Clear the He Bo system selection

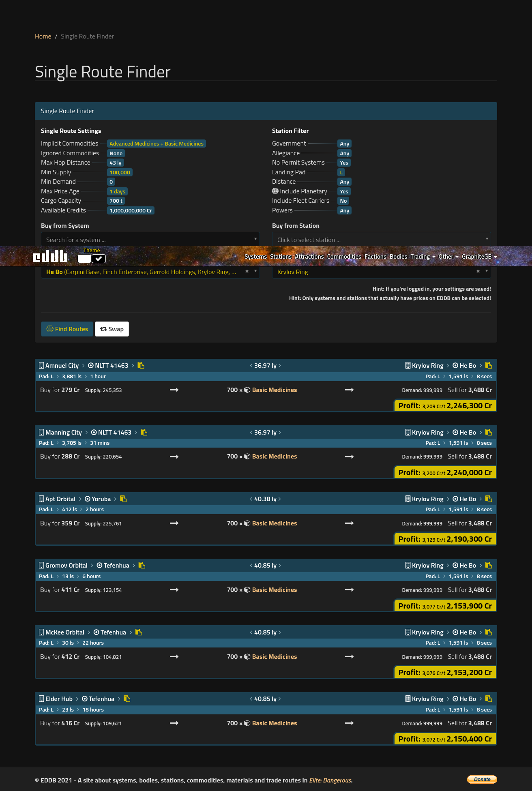click(x=247, y=271)
